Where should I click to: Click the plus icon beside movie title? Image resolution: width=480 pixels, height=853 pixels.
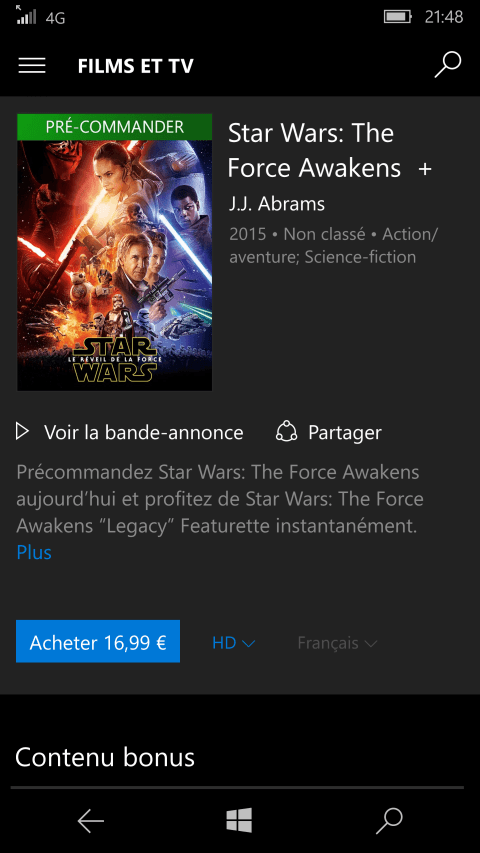[x=425, y=169]
